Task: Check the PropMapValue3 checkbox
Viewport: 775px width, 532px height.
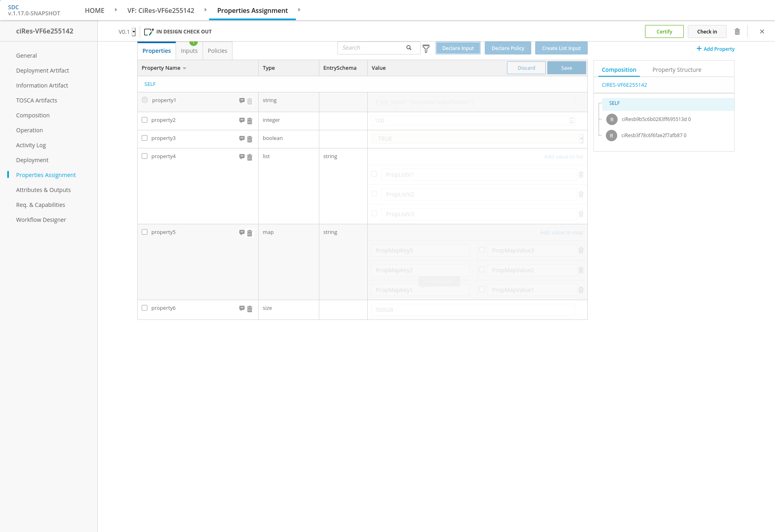Action: tap(482, 250)
